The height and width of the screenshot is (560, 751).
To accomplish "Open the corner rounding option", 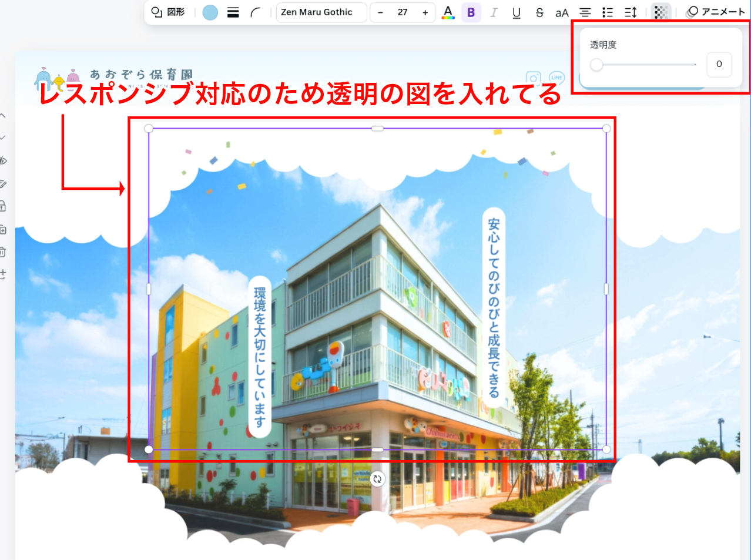I will click(x=256, y=12).
